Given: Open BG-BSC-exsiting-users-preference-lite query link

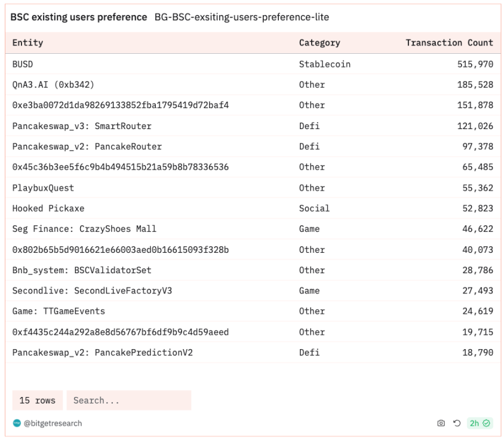Looking at the screenshot, I should click(242, 17).
